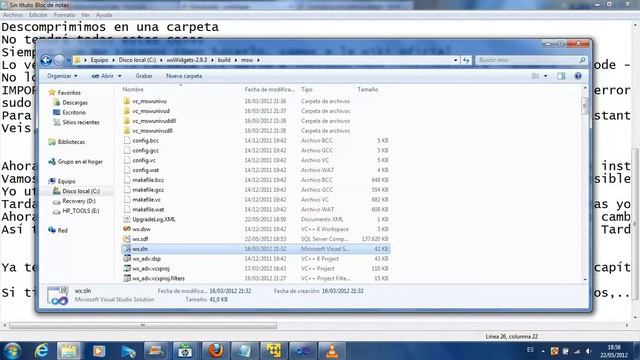Select the wx_adv.vcxproj file
Screen dimensions: 640x360
tap(151, 269)
